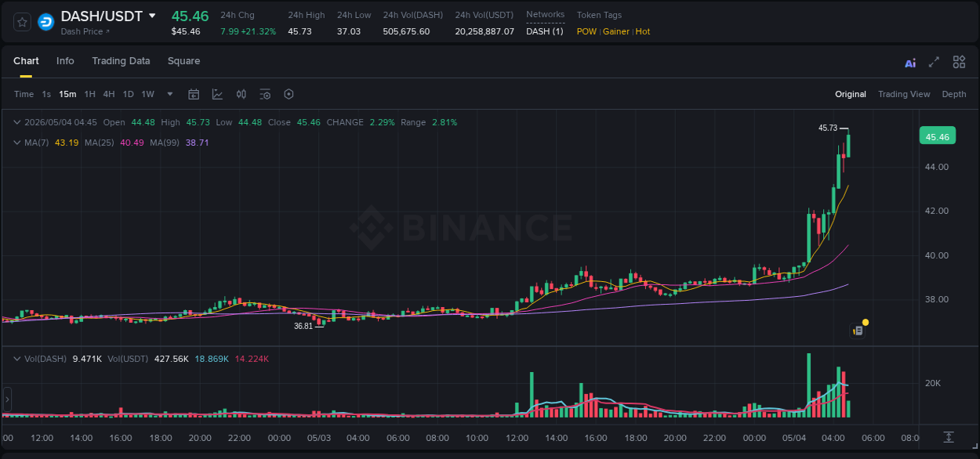980x459 pixels.
Task: Switch to the Info tab
Action: (65, 61)
